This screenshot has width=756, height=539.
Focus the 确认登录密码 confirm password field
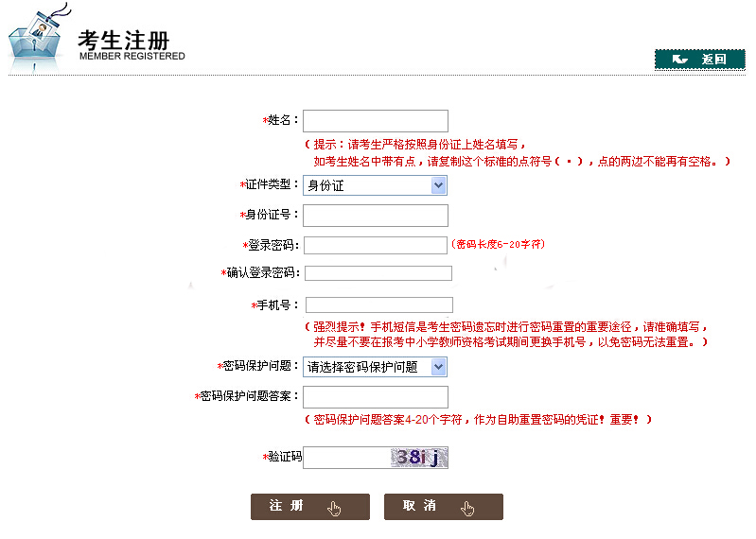pyautogui.click(x=378, y=273)
